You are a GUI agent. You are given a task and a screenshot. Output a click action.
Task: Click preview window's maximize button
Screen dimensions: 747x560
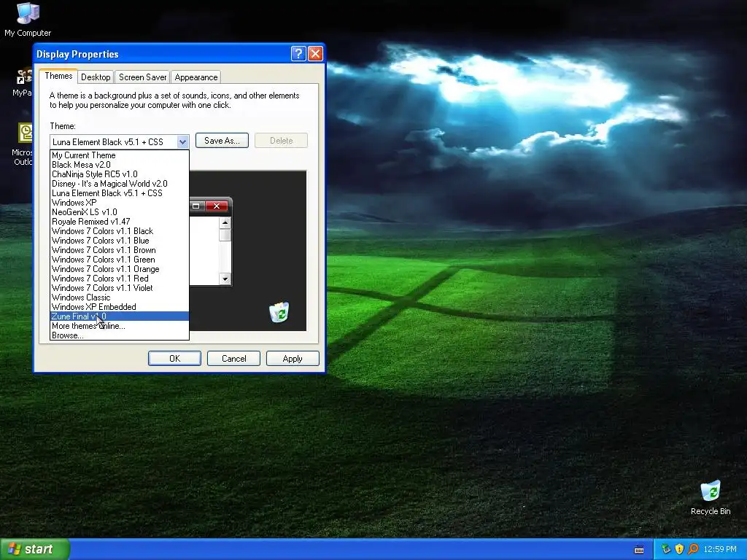click(x=196, y=206)
